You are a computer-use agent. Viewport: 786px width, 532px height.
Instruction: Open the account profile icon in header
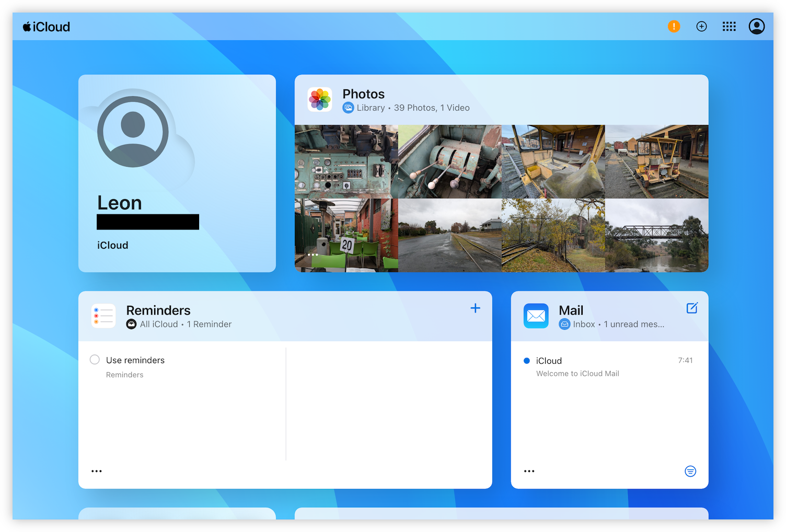coord(756,26)
